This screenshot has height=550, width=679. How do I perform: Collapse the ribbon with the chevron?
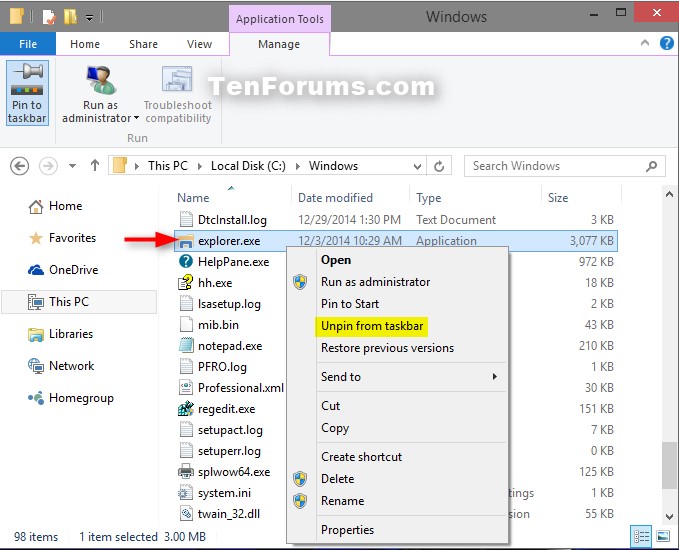[x=645, y=43]
